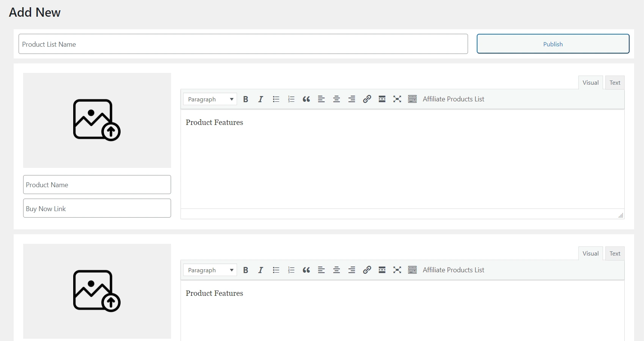Viewport: 644px width, 341px height.
Task: Click the Publish button
Action: (553, 44)
